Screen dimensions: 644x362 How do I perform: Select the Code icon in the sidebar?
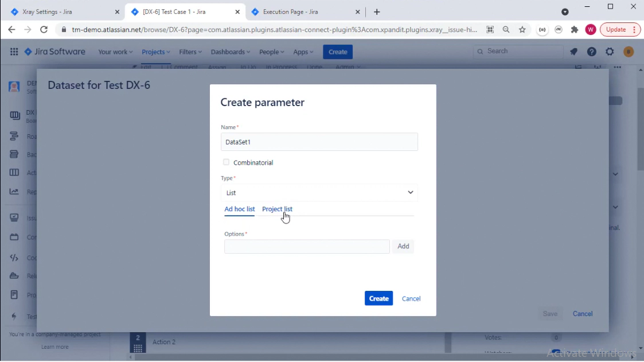15,258
